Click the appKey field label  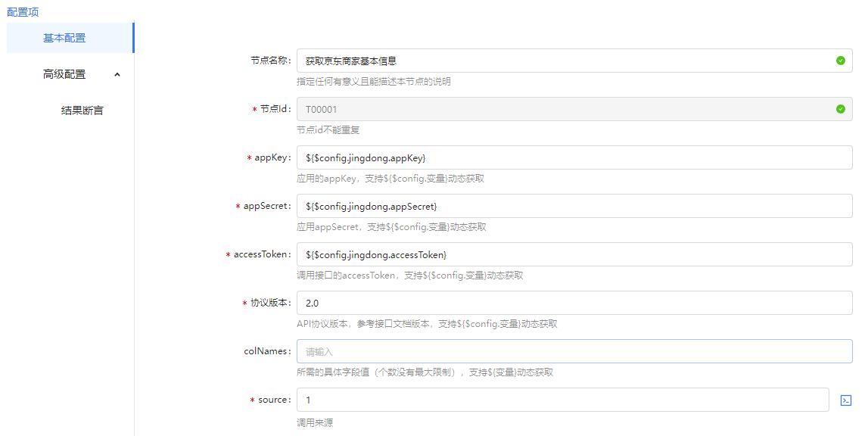click(272, 157)
